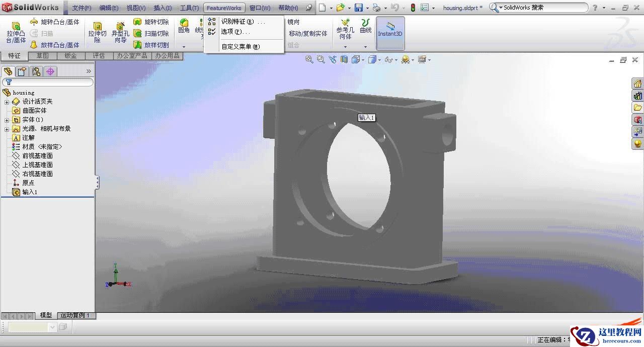The height and width of the screenshot is (347, 644).
Task: Expand the 设计活页夹 tree node
Action: pyautogui.click(x=7, y=102)
